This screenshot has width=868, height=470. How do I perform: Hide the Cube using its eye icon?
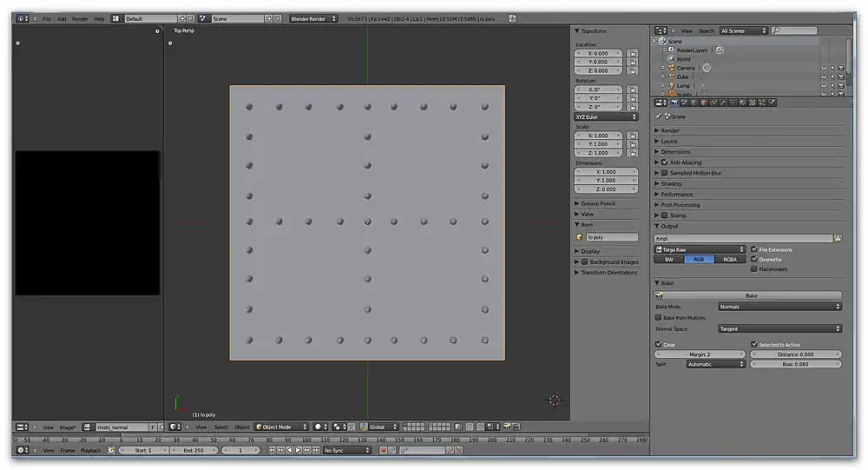823,77
